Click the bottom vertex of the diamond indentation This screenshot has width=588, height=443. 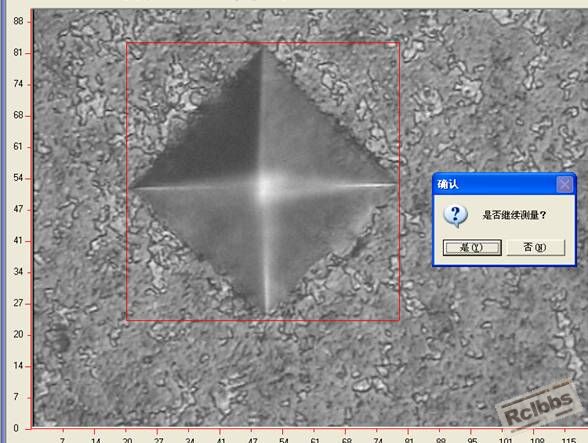267,312
